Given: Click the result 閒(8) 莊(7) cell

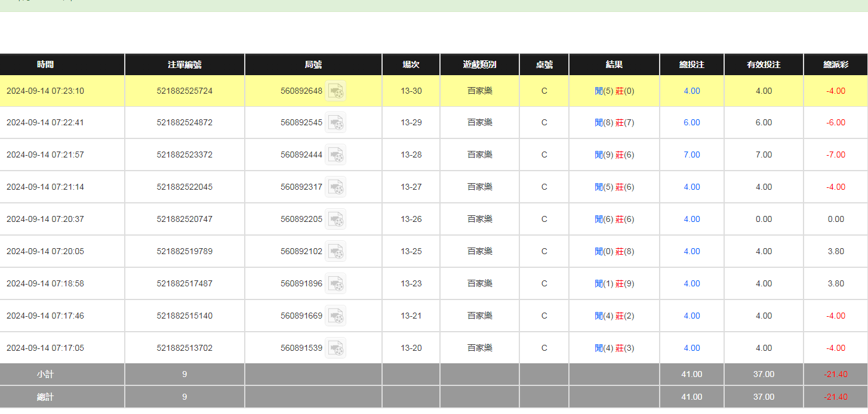Looking at the screenshot, I should pyautogui.click(x=614, y=123).
